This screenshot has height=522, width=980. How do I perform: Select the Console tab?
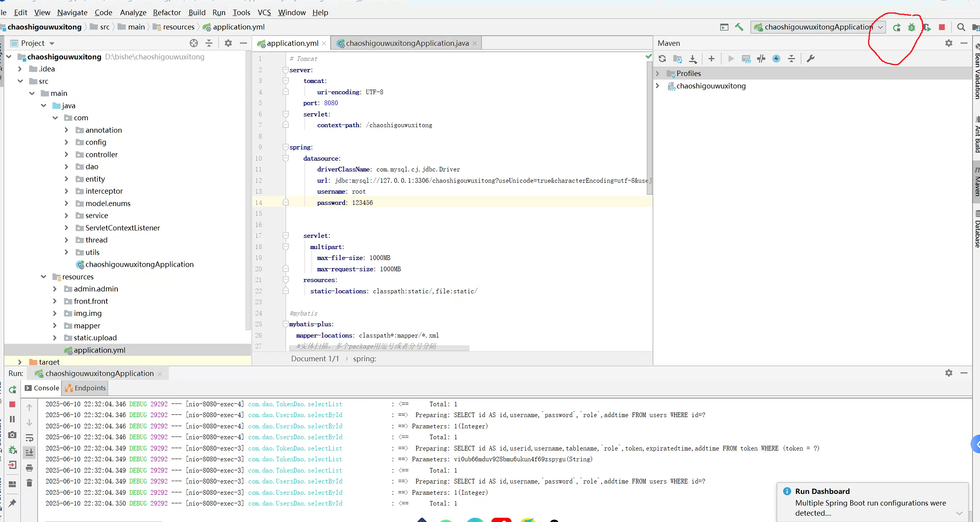42,388
